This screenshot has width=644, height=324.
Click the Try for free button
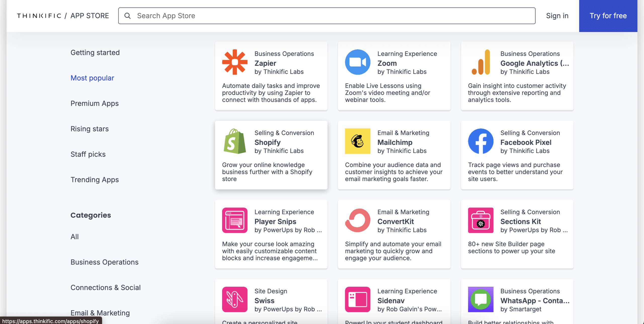click(608, 16)
